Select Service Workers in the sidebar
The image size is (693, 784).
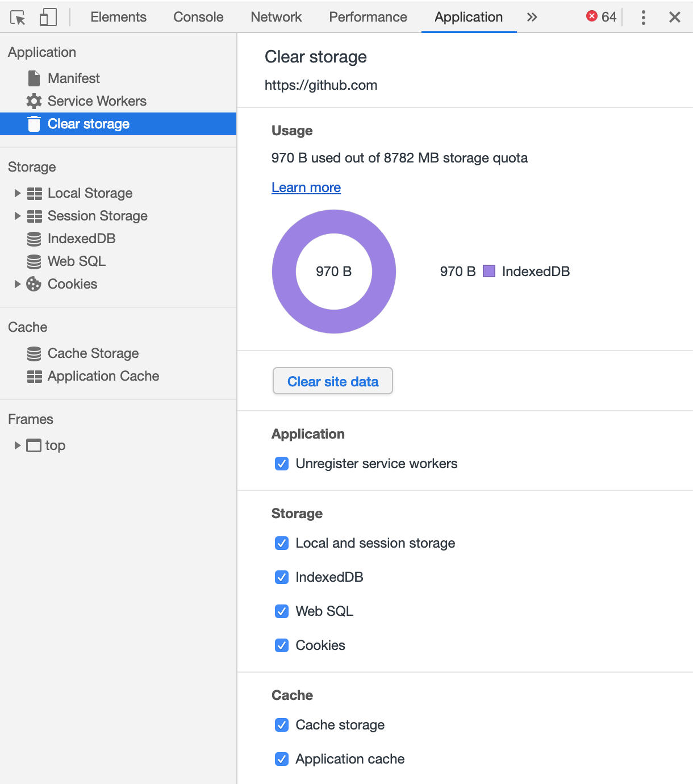click(97, 101)
